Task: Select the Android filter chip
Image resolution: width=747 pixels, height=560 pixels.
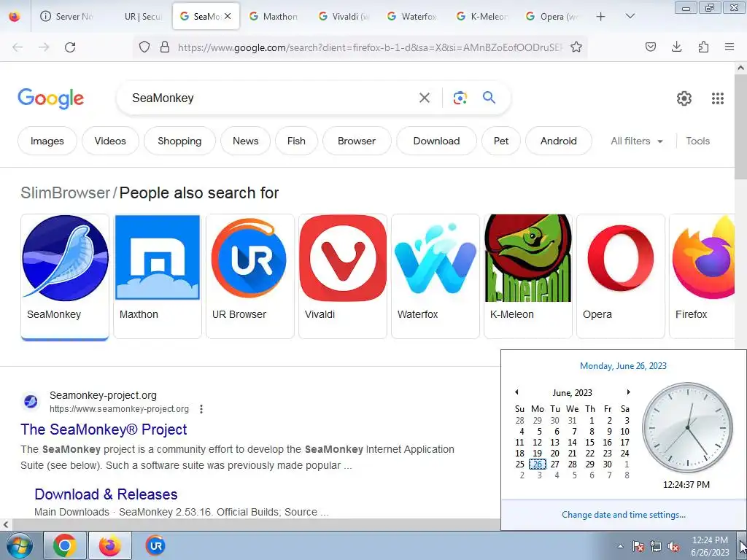Action: pos(558,141)
